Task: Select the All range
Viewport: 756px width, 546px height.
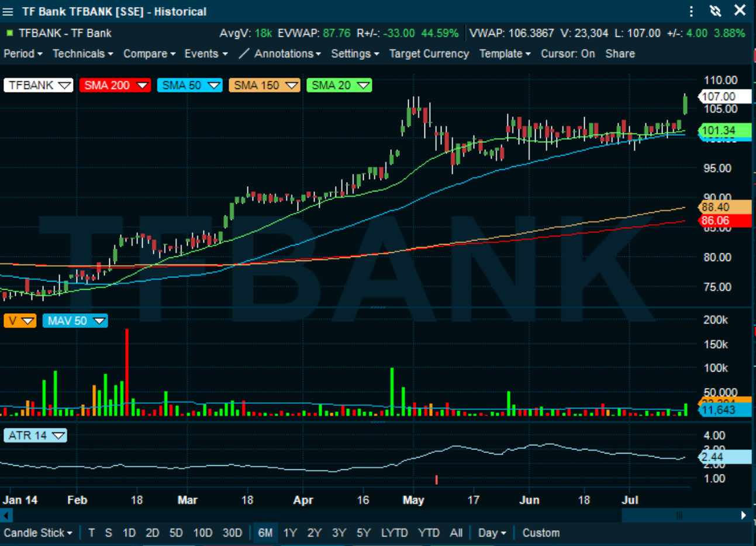Action: tap(457, 533)
